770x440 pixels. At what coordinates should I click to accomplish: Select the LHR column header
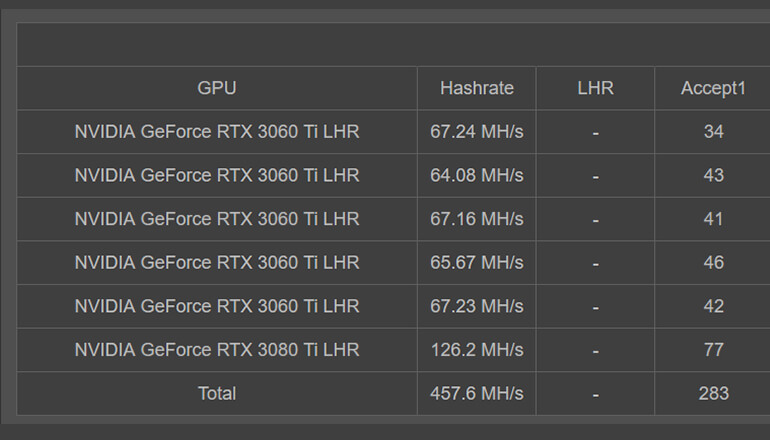click(595, 88)
